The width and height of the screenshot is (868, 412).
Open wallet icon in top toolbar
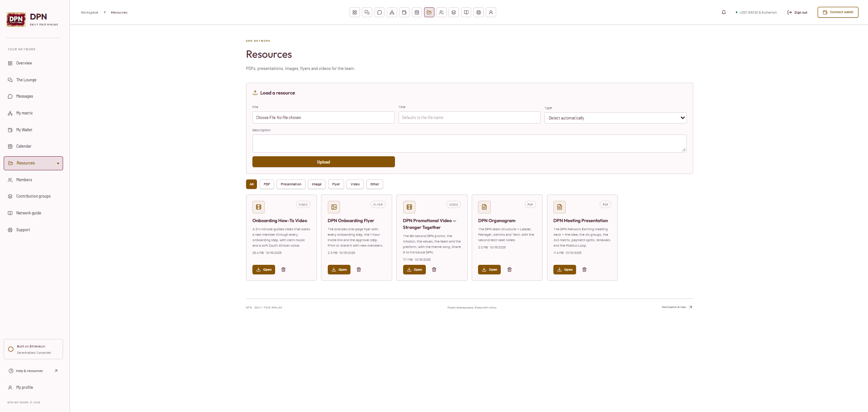pos(404,12)
